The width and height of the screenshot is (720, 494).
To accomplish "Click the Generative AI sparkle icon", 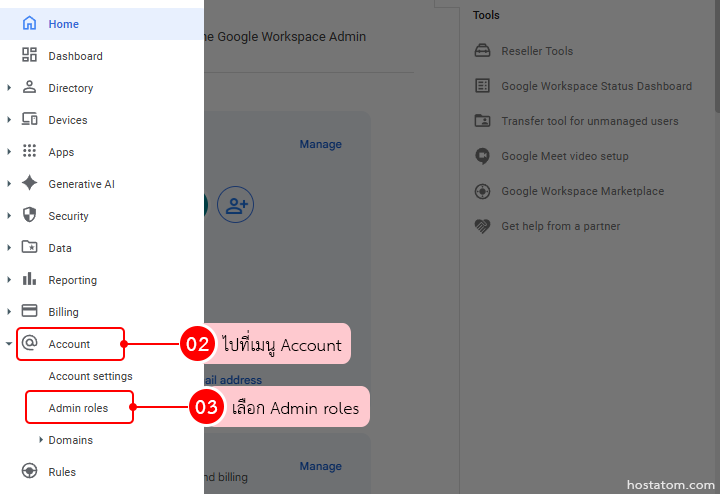I will tap(29, 183).
